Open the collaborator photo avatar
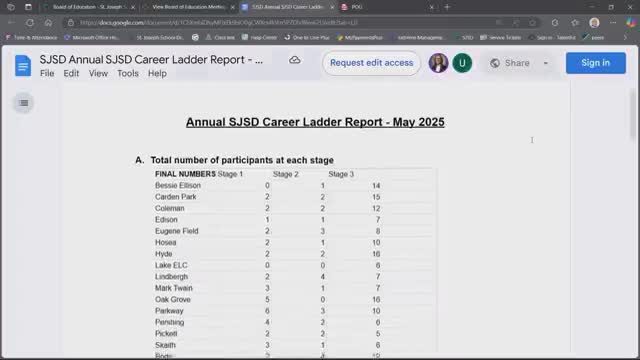Screen dimensions: 640x360 438,63
